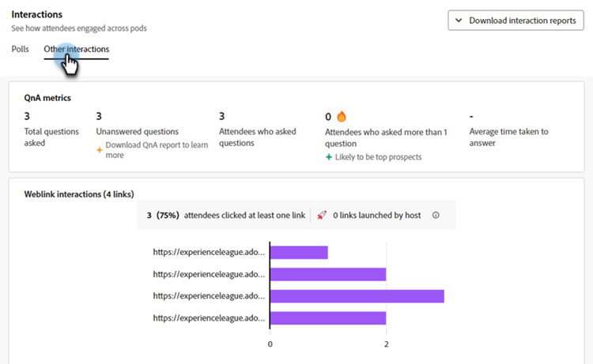Click the orange sparkle icon near Download QnA
The image size is (593, 364).
(99, 145)
